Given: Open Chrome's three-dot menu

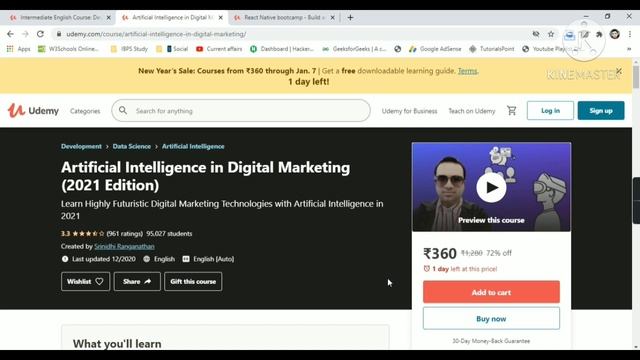Looking at the screenshot, I should click(630, 34).
